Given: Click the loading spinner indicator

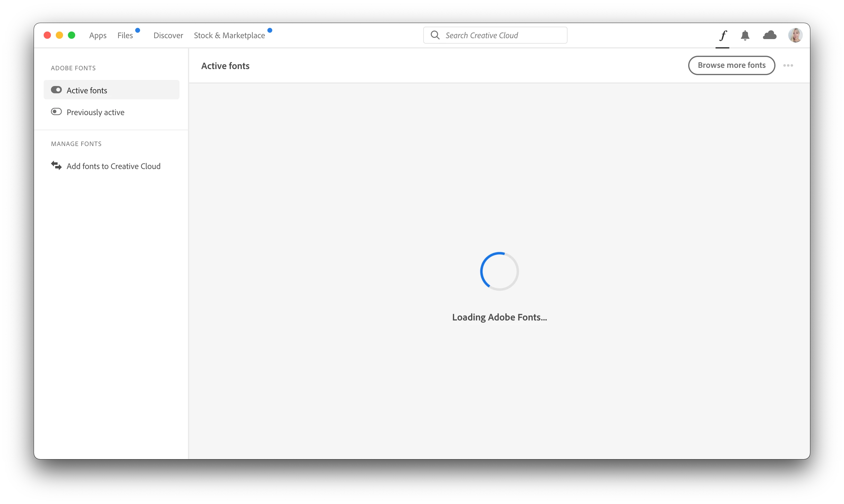Looking at the screenshot, I should click(499, 271).
